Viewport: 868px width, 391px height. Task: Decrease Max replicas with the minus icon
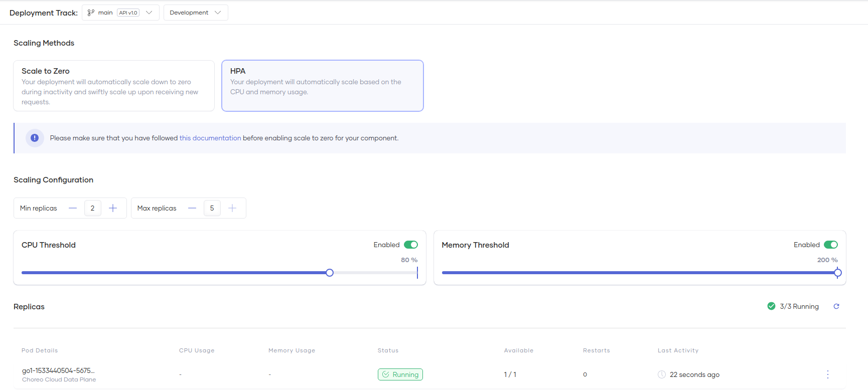[192, 208]
